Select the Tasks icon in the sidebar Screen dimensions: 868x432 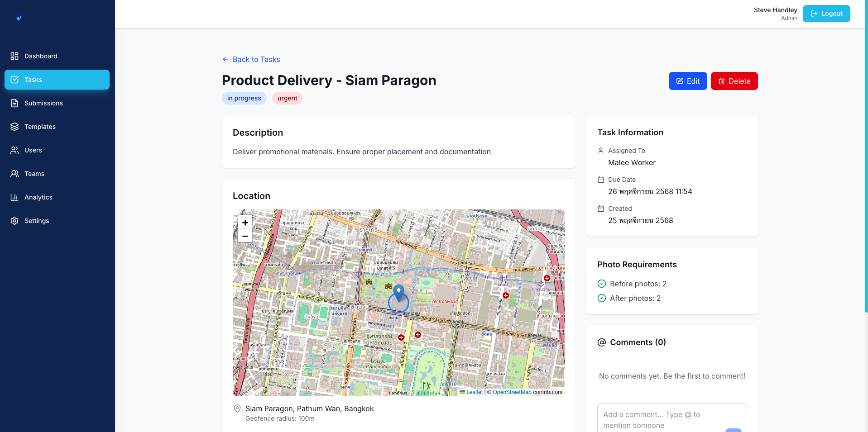pos(15,80)
